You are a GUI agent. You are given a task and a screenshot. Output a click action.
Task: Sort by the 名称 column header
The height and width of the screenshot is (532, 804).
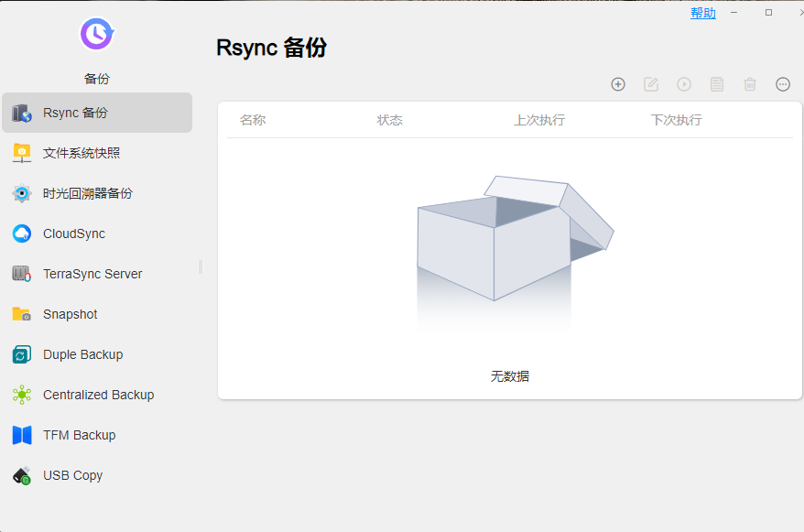coord(253,120)
